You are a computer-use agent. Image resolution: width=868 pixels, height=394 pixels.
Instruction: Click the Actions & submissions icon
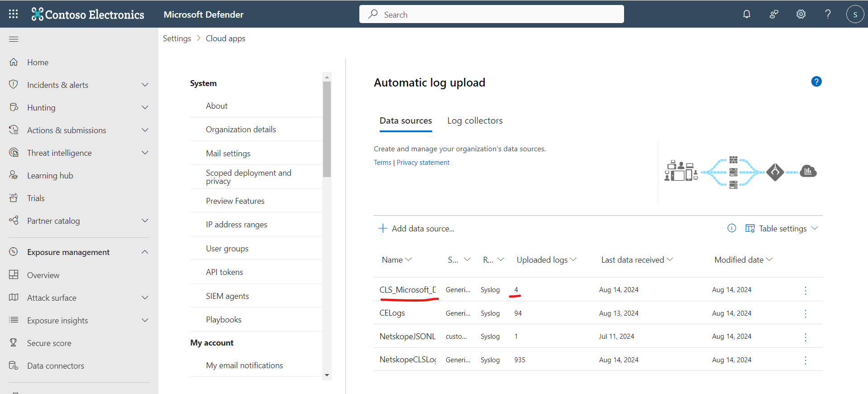click(14, 130)
